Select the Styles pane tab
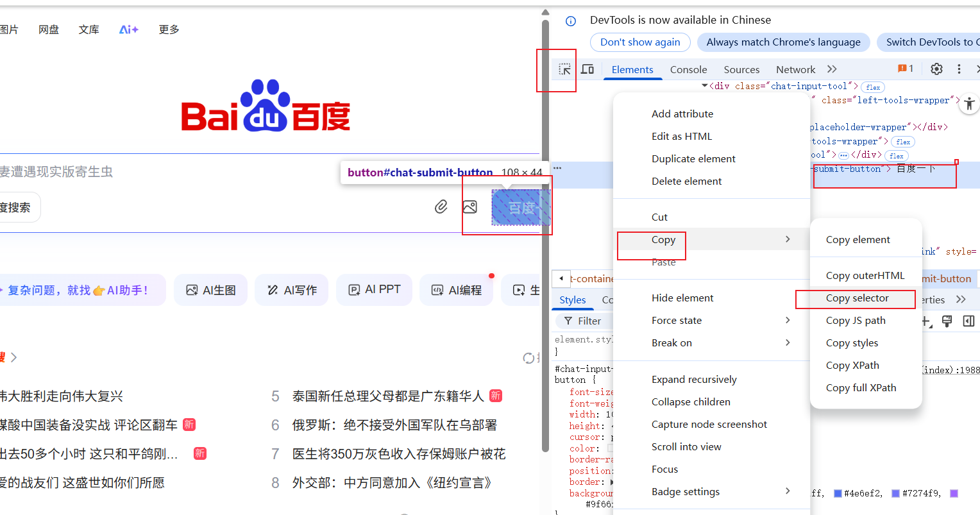Image resolution: width=980 pixels, height=515 pixels. pos(573,300)
